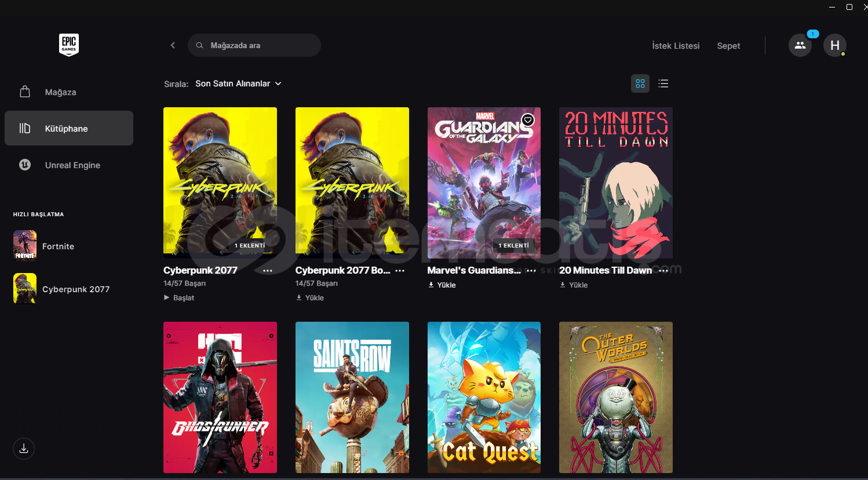868x480 pixels.
Task: Open more options for Cyberpunk 2077
Action: pos(268,271)
